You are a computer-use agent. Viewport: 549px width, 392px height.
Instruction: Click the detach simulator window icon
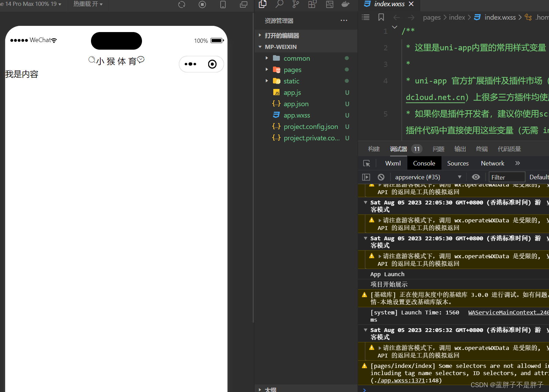point(244,4)
